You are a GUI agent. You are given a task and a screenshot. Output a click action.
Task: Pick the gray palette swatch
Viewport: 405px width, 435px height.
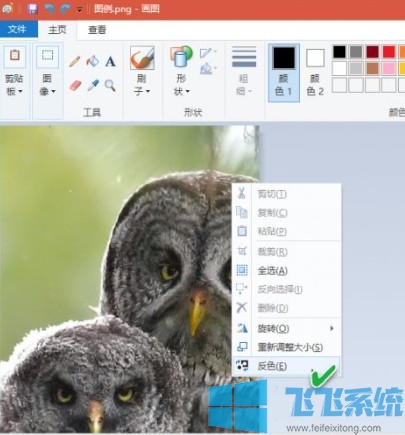(x=356, y=52)
